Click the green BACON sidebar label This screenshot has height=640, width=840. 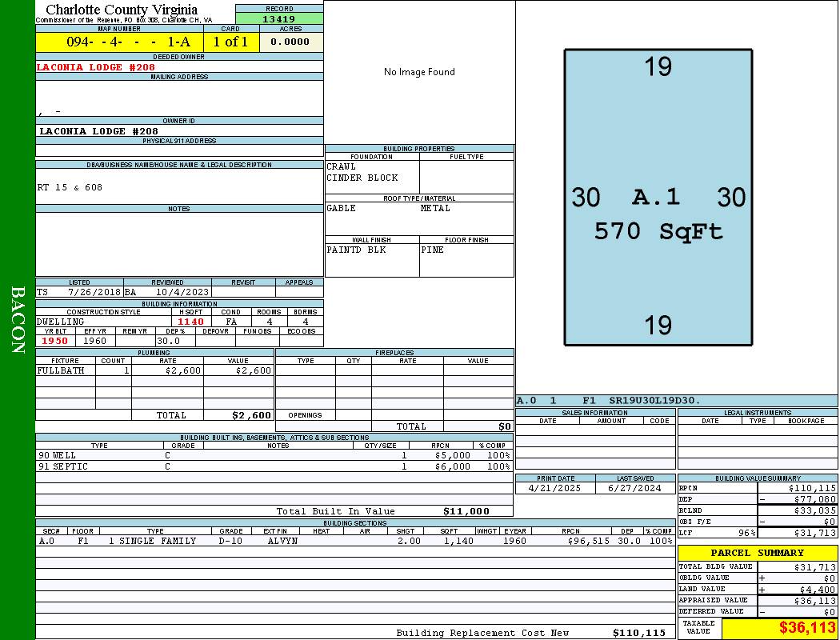point(18,320)
